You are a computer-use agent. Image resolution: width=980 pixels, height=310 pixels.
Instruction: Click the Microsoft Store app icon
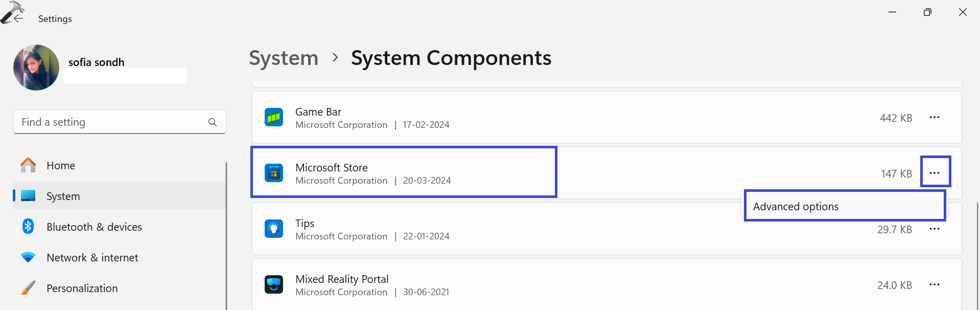pos(274,173)
